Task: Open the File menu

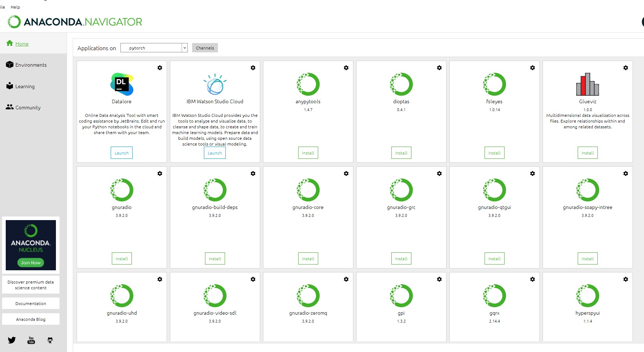Action: coord(2,7)
